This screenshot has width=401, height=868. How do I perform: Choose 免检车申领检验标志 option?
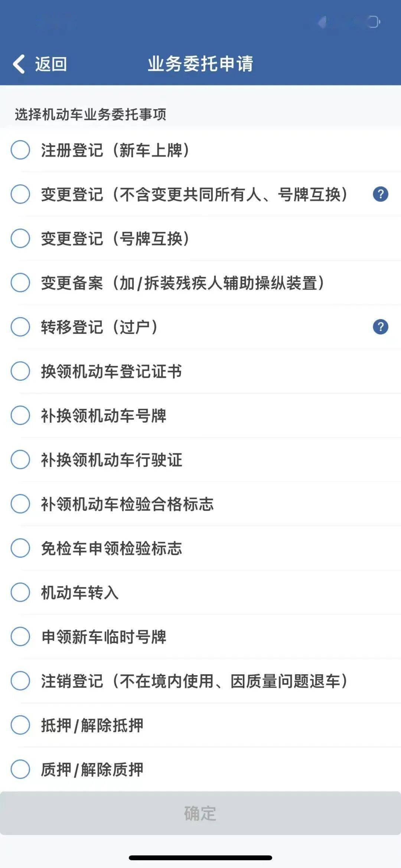click(20, 548)
